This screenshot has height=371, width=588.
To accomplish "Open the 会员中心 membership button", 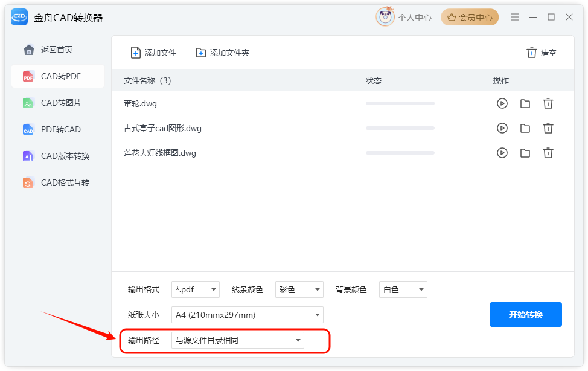I will tap(470, 18).
